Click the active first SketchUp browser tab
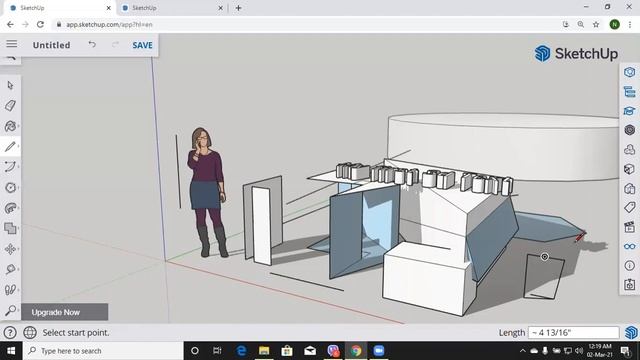The image size is (640, 360). pyautogui.click(x=59, y=8)
